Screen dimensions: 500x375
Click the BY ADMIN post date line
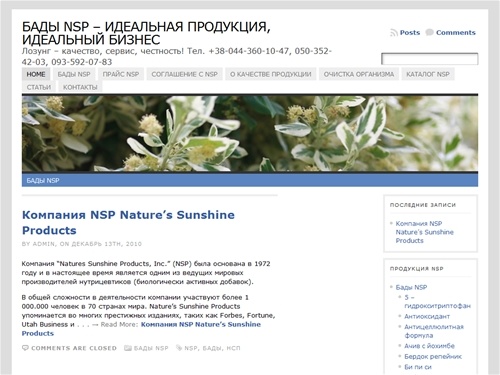click(x=82, y=244)
